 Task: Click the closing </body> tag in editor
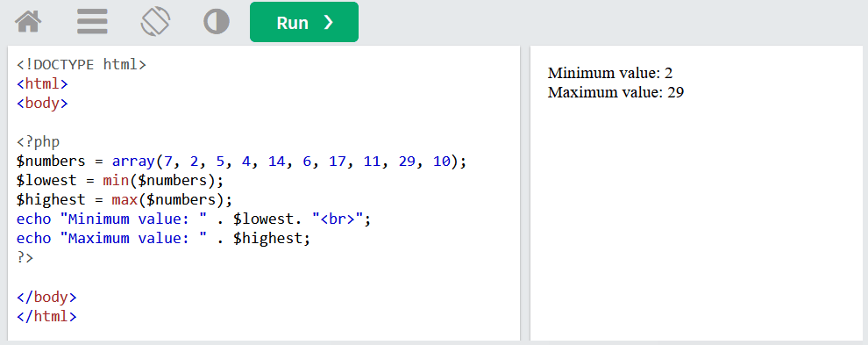click(46, 297)
